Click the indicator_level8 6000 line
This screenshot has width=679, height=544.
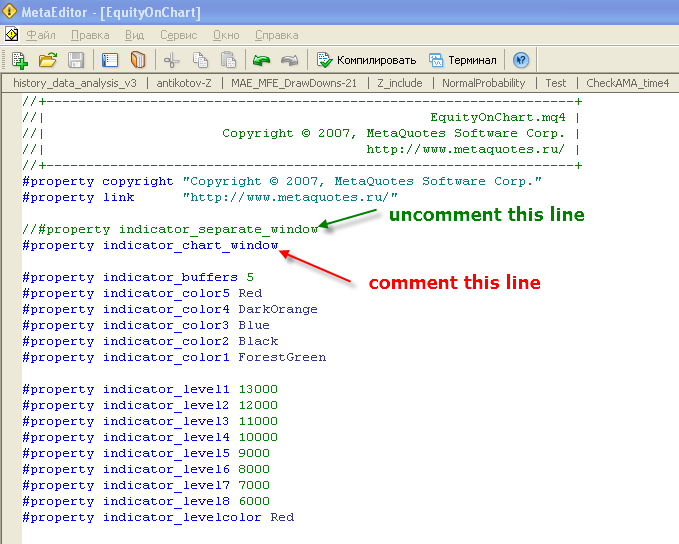pos(146,502)
